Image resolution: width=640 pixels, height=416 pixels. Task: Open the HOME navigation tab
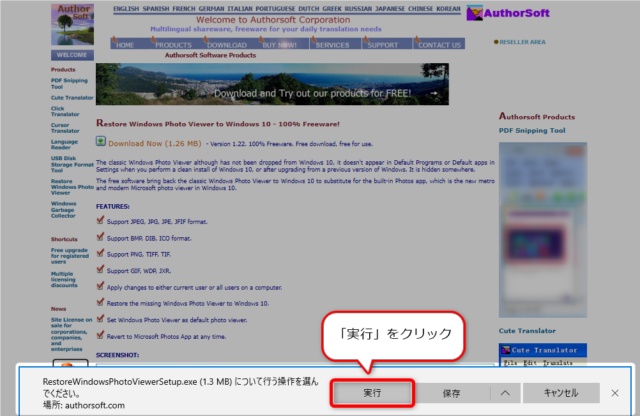(124, 44)
